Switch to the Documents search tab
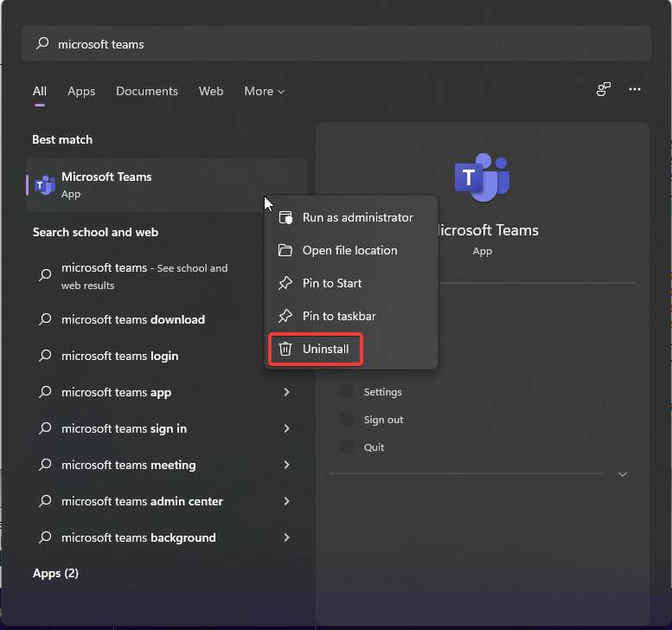 tap(147, 91)
